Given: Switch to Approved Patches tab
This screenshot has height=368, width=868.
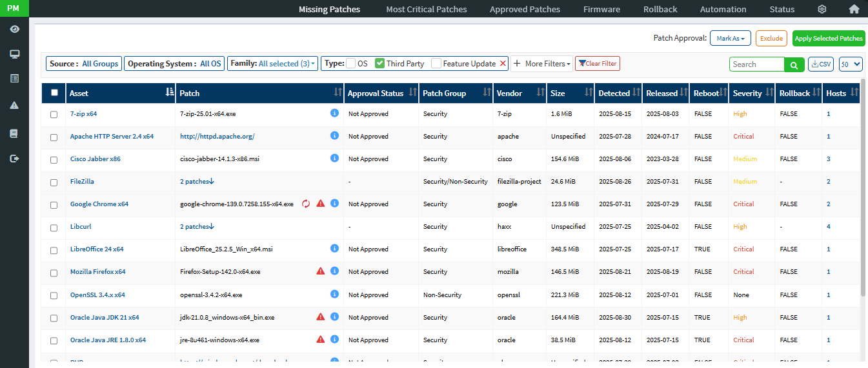Looking at the screenshot, I should [x=525, y=9].
